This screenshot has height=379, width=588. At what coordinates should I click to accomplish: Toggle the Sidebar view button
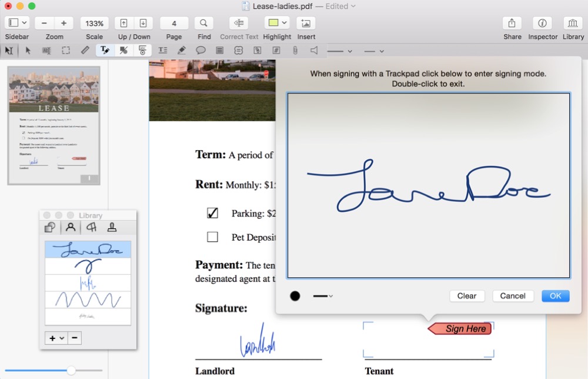(13, 23)
